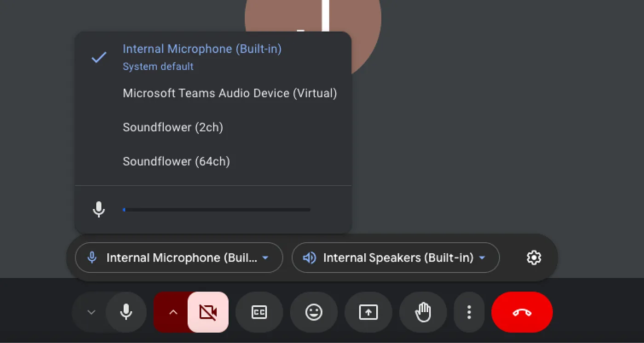Click the System default label

158,66
